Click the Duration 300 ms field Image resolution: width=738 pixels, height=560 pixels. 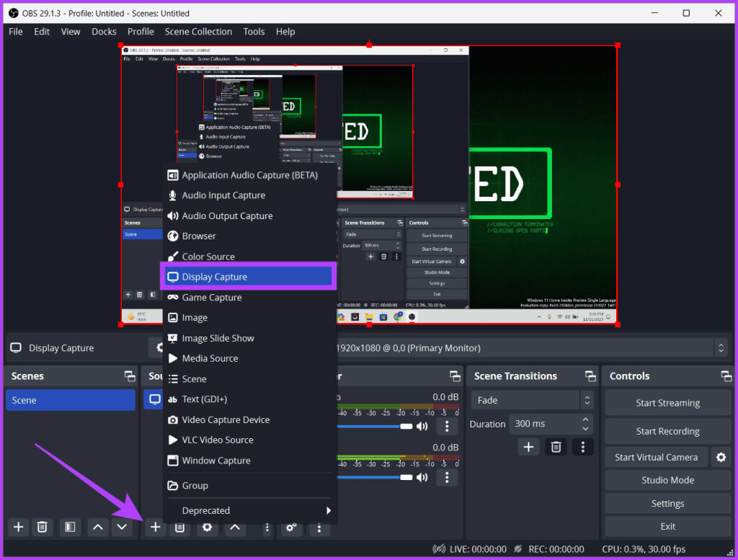[x=551, y=424]
